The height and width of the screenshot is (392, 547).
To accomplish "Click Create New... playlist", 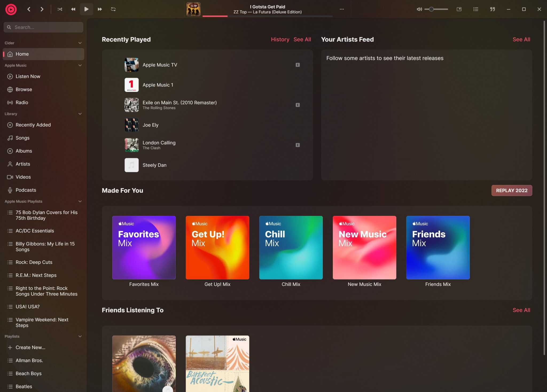I will coord(43,348).
